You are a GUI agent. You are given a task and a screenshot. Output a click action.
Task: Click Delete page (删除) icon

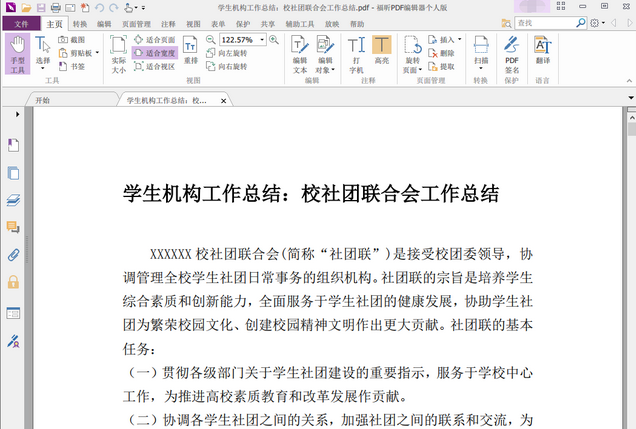coord(441,53)
